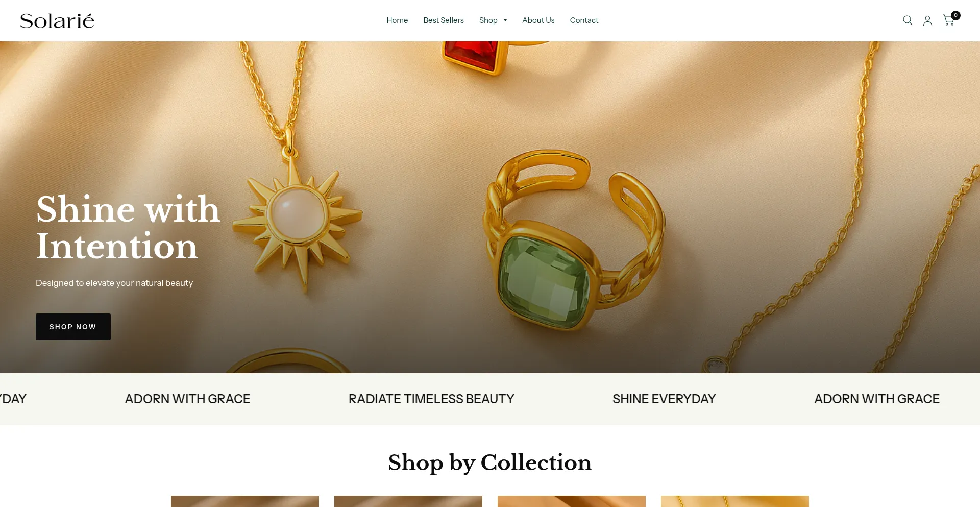980x507 pixels.
Task: Open the user account icon
Action: coord(928,20)
